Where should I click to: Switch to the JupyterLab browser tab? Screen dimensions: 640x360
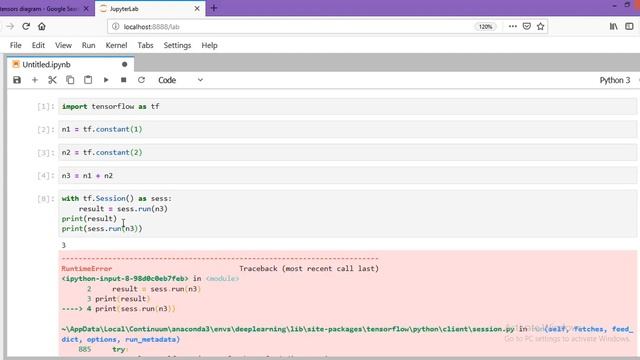coord(149,9)
